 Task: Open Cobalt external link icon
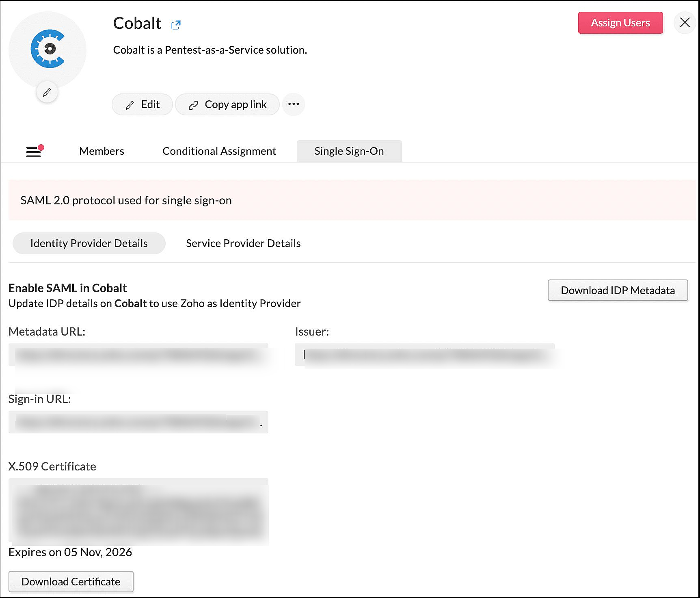pyautogui.click(x=176, y=25)
